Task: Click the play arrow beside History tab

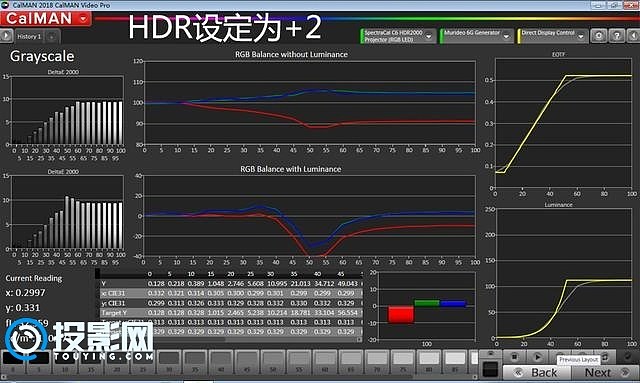Action: click(x=6, y=36)
